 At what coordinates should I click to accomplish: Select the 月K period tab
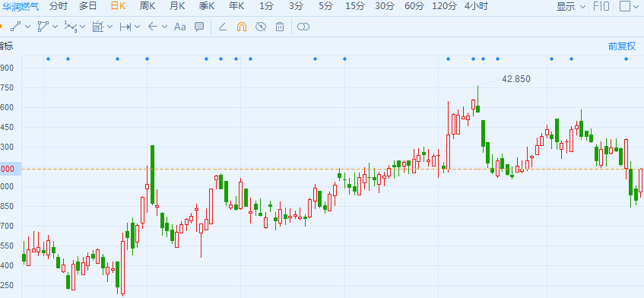(x=177, y=6)
